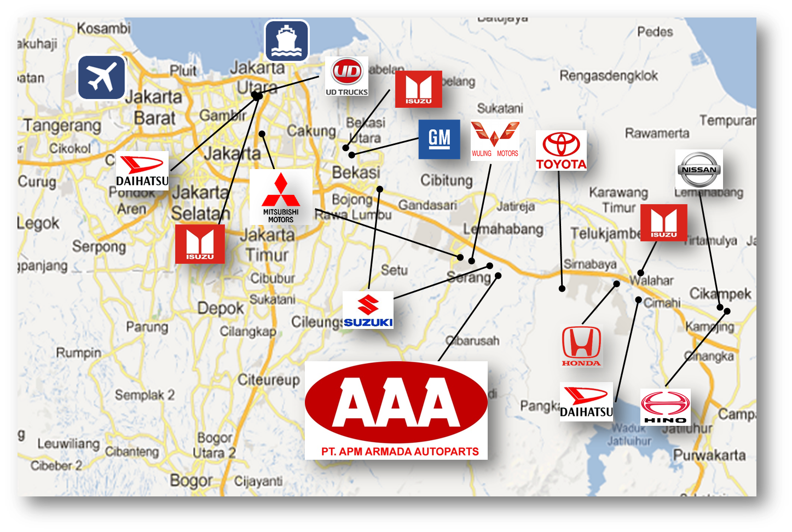
Task: Select the Setu label
Action: [394, 270]
